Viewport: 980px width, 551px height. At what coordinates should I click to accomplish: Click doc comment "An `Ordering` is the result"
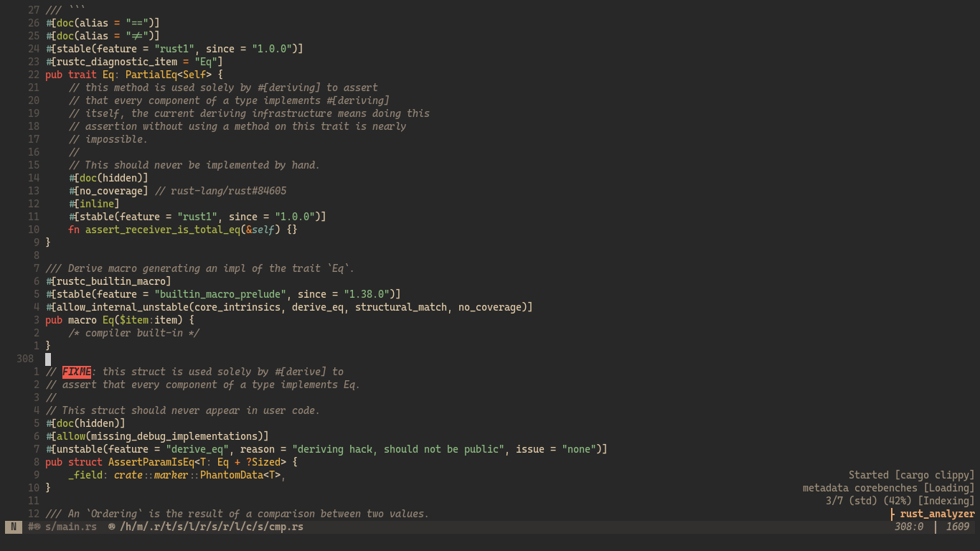point(237,514)
